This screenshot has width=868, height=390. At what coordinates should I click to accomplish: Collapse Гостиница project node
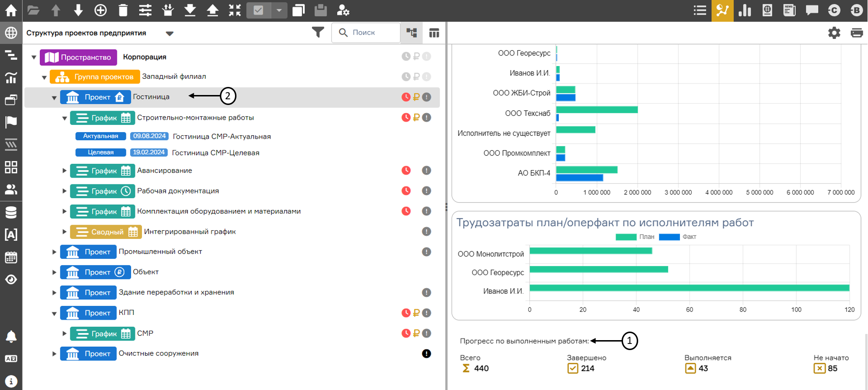pyautogui.click(x=54, y=98)
